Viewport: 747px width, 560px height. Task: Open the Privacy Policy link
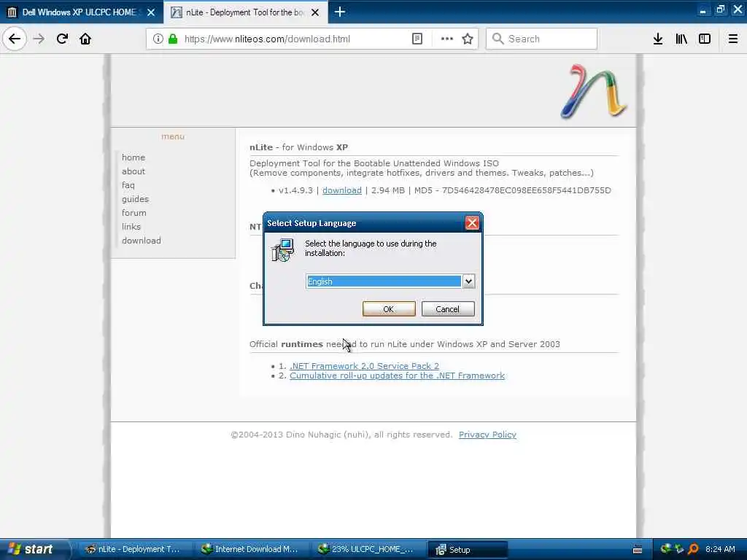(x=487, y=435)
